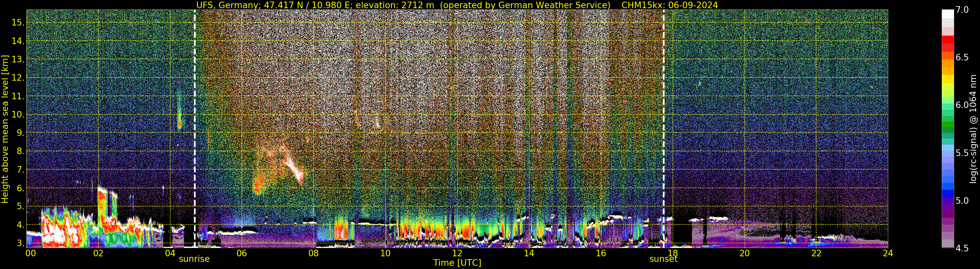Click the '00' time axis tick label
Image resolution: width=980 pixels, height=269 pixels.
[30, 253]
